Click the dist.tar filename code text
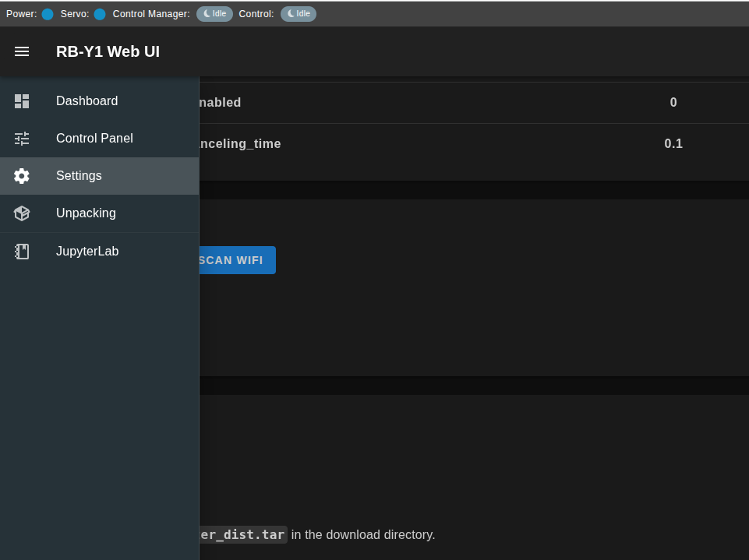 [x=243, y=534]
